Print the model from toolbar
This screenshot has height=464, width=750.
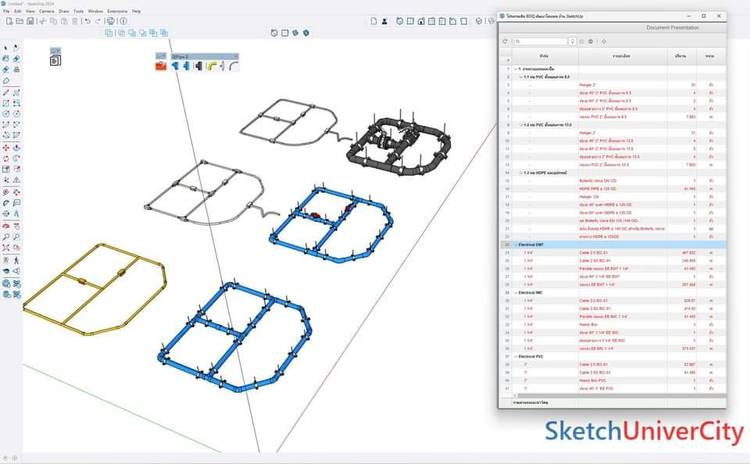click(x=111, y=21)
